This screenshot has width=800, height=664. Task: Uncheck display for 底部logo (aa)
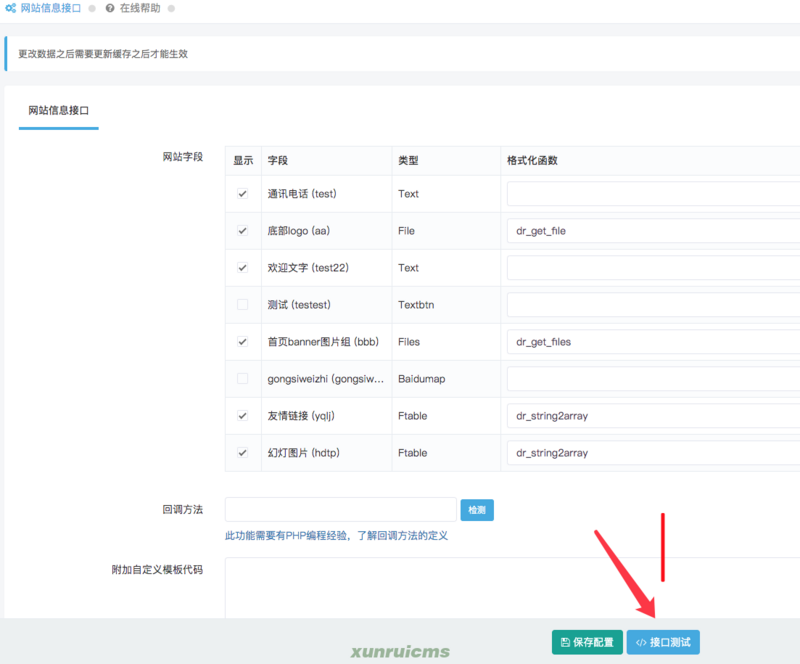(x=242, y=231)
